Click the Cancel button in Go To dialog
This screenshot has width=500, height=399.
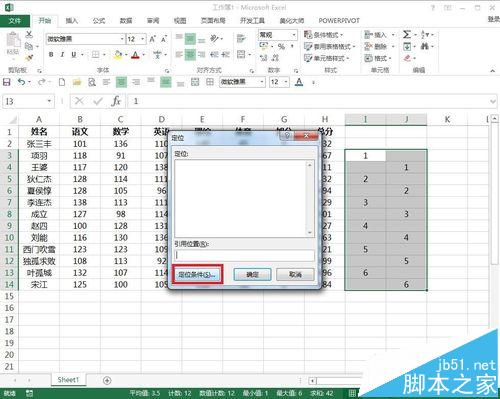295,275
